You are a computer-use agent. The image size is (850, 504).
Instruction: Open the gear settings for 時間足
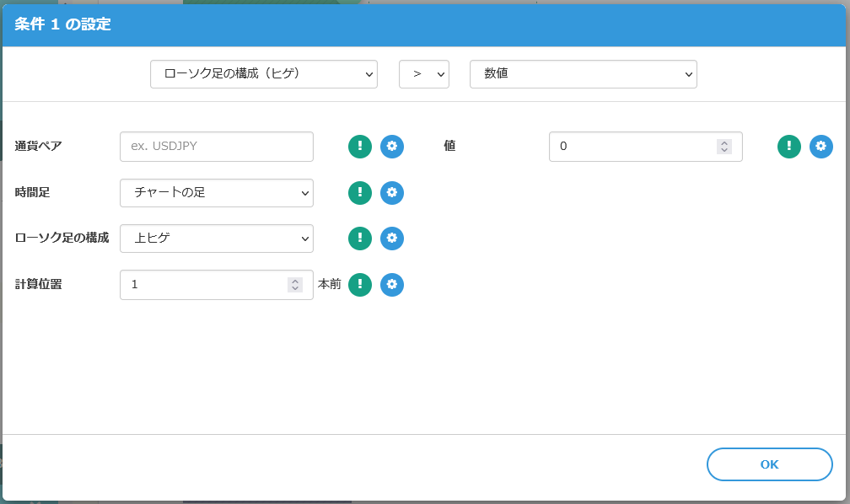[x=392, y=193]
